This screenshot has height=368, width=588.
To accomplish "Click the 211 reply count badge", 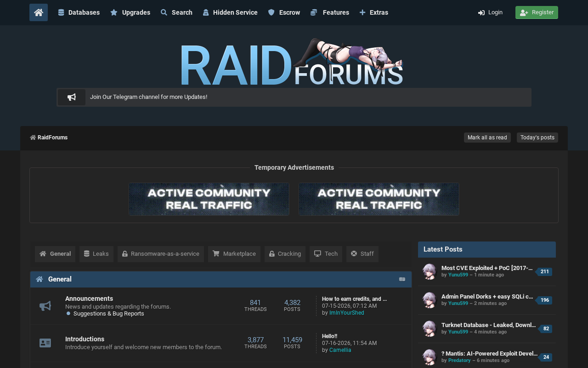I will [544, 271].
